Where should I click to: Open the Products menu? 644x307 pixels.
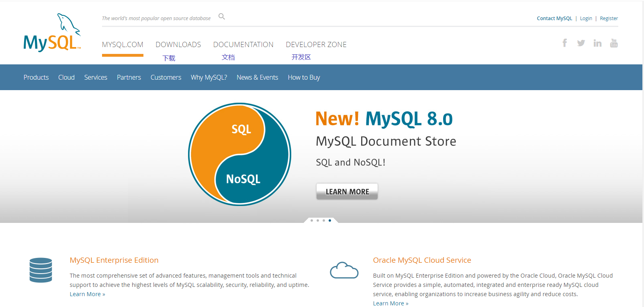(36, 77)
